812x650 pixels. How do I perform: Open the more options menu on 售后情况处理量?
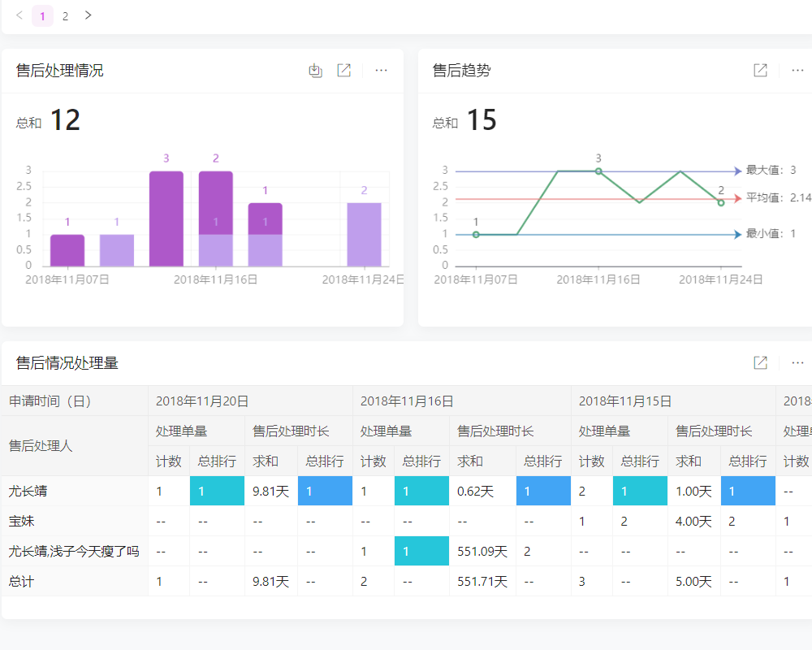797,362
